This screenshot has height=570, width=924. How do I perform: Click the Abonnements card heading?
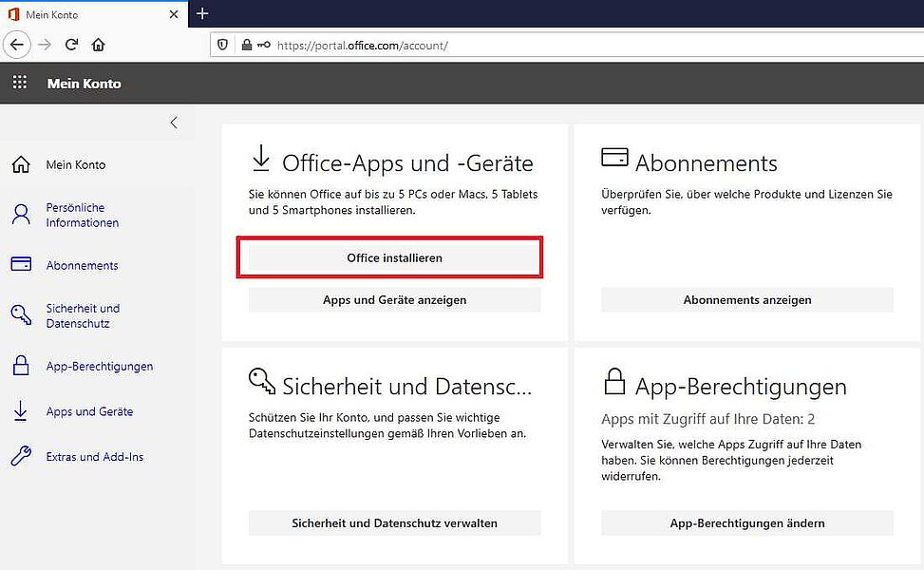pyautogui.click(x=707, y=163)
